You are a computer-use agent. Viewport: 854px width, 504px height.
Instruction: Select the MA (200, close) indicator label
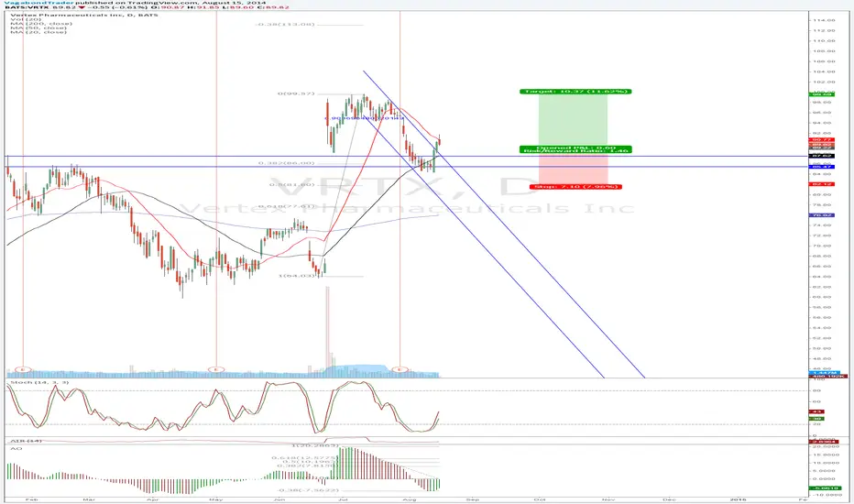click(41, 24)
